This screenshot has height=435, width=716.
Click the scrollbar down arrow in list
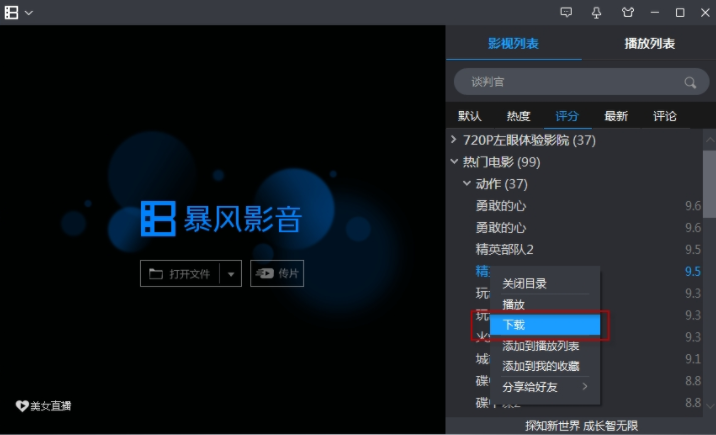pyautogui.click(x=710, y=405)
